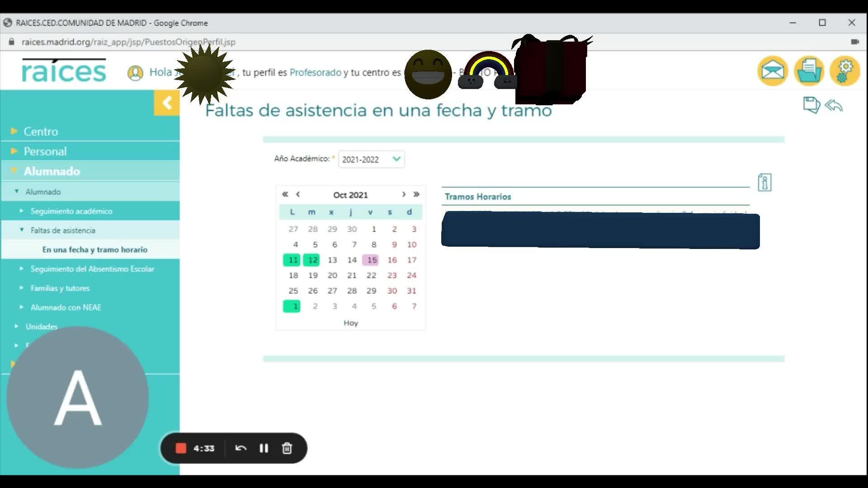The image size is (868, 488).
Task: Click the Hoy link under calendar
Action: pyautogui.click(x=350, y=323)
